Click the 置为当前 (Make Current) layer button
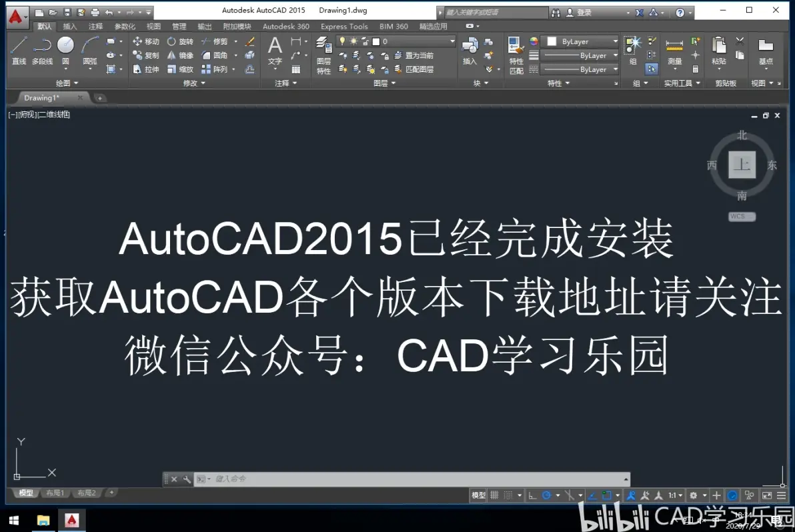 coord(414,55)
